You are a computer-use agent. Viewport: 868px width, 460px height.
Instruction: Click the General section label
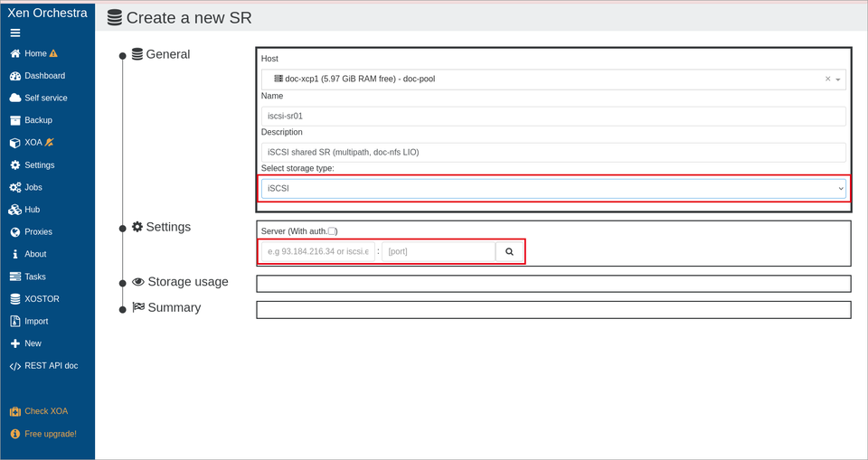point(168,54)
